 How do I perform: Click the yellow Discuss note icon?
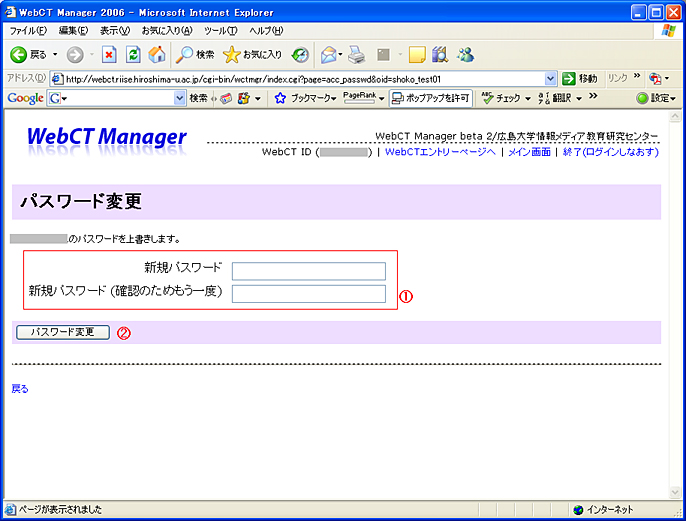(x=417, y=55)
